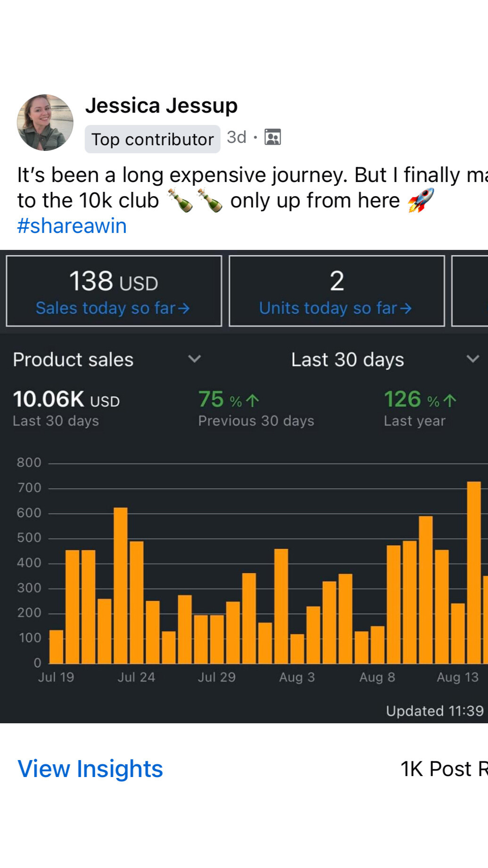The width and height of the screenshot is (488, 868).
Task: Tap the Top contributor badge
Action: pos(152,139)
